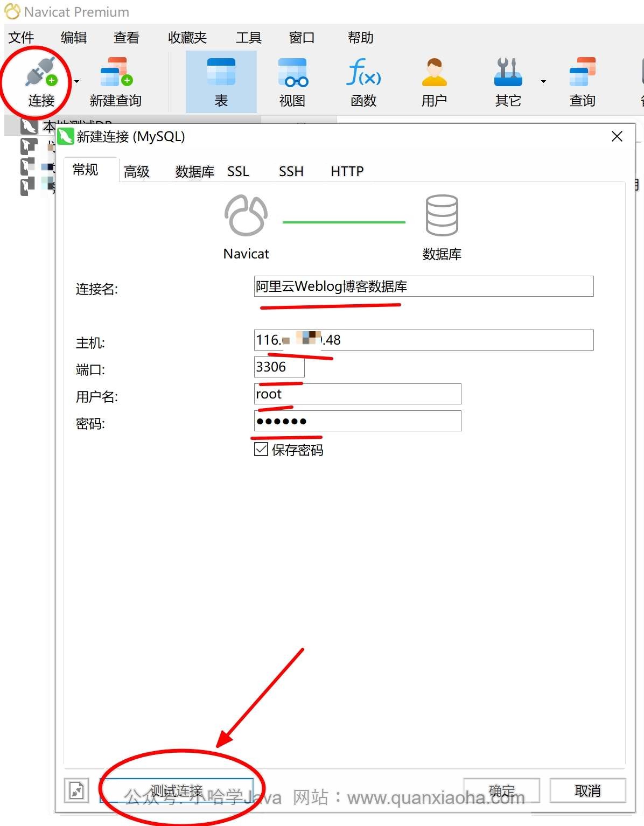Click the small icon left of Test Connection
The image size is (644, 826).
[76, 790]
